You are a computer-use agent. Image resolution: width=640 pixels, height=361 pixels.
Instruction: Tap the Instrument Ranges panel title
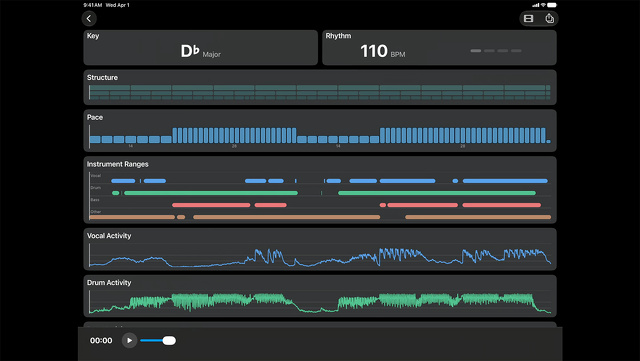pos(118,164)
